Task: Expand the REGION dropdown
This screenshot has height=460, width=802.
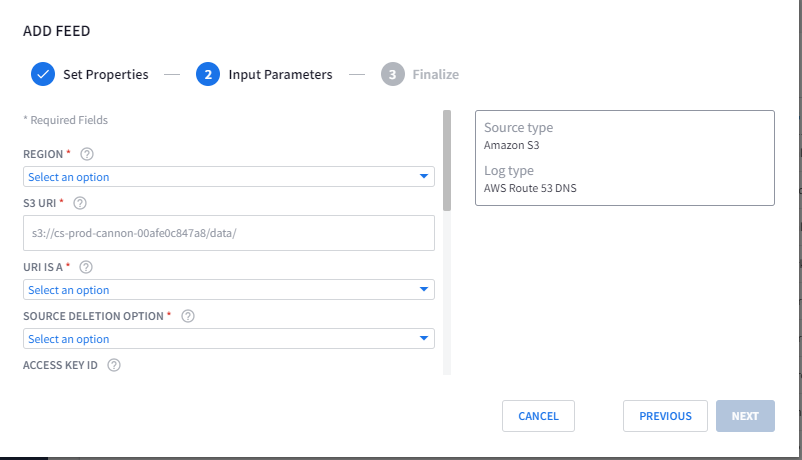Action: click(x=229, y=177)
